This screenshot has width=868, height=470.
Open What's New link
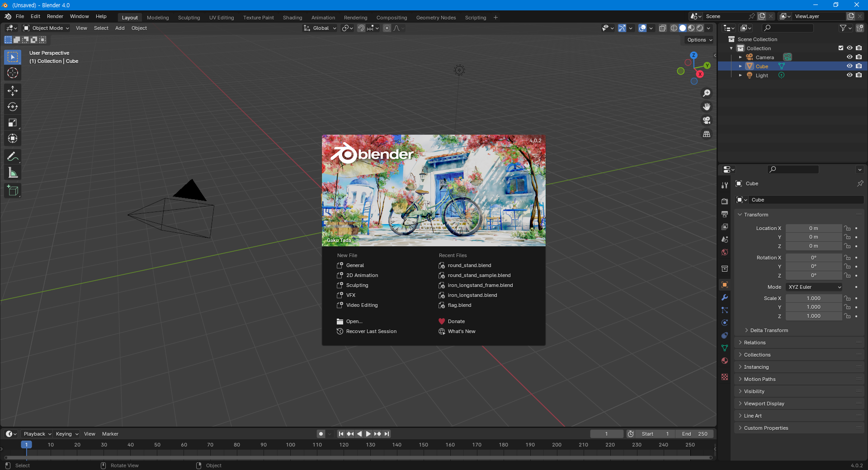coord(462,331)
